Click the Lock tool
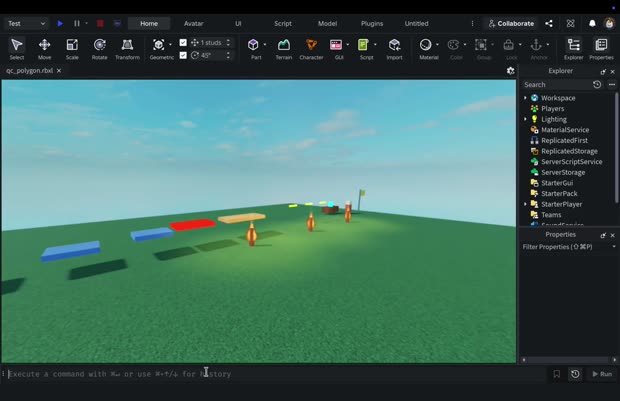Screen dimensions: 620x401 (508, 45)
